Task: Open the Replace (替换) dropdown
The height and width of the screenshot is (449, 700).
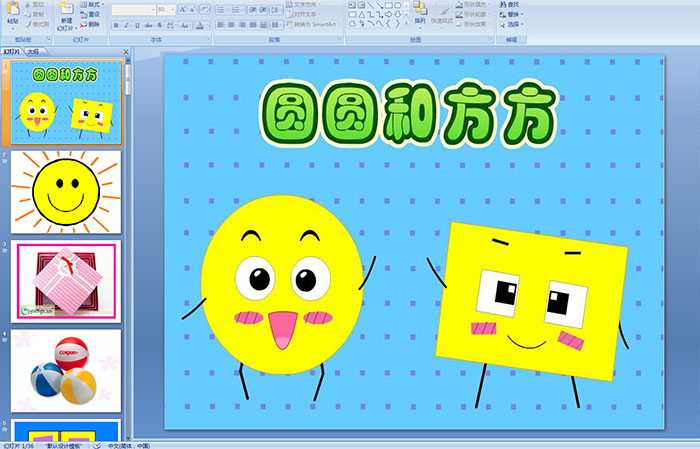Action: pyautogui.click(x=511, y=14)
